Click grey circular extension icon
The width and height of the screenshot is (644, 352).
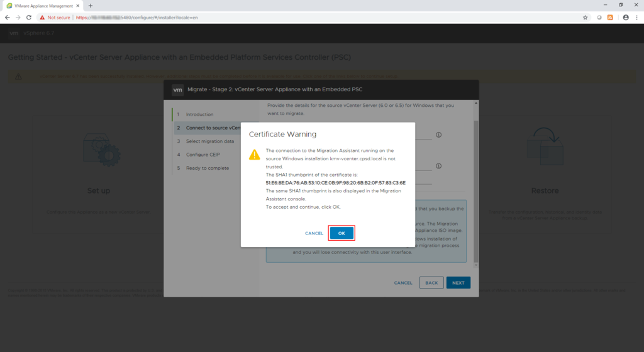tap(599, 18)
